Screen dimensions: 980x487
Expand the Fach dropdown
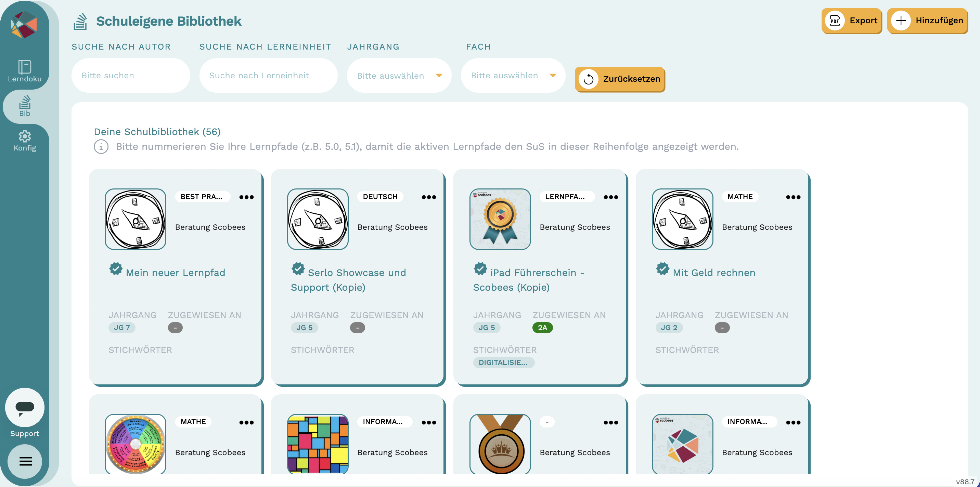tap(513, 75)
